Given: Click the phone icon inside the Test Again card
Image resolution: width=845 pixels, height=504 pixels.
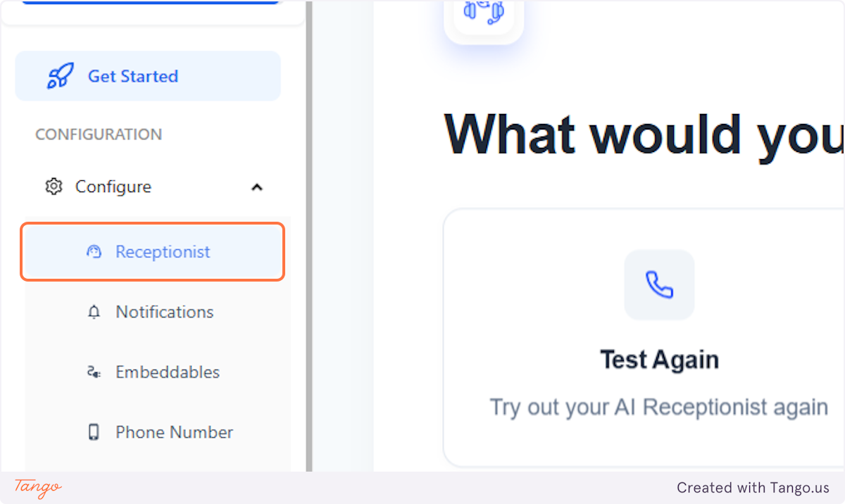Looking at the screenshot, I should click(x=658, y=284).
